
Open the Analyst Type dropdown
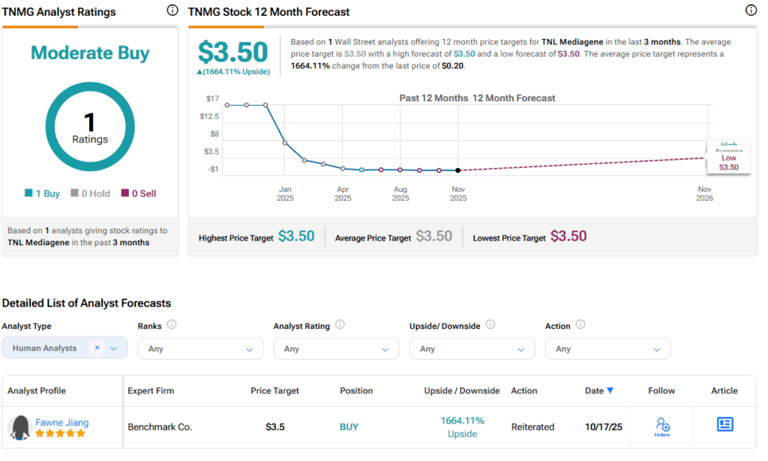pos(114,349)
